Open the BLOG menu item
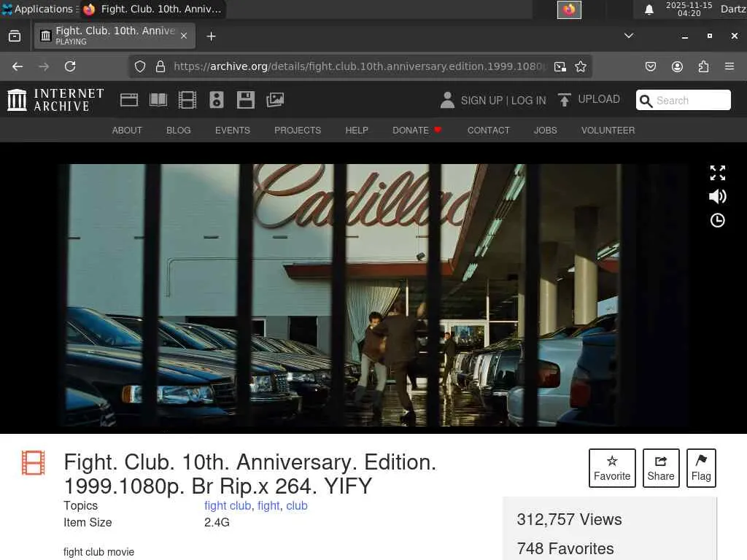The width and height of the screenshot is (747, 560). (x=179, y=131)
